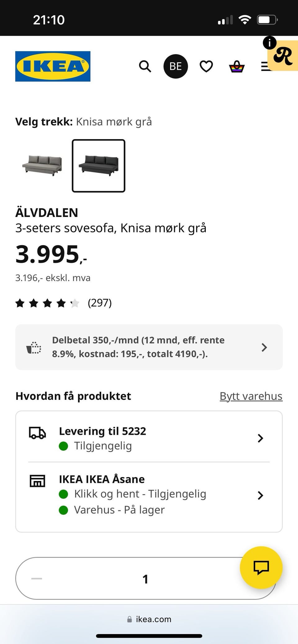298x644 pixels.
Task: Select the light grey sofa cover
Action: coord(42,165)
